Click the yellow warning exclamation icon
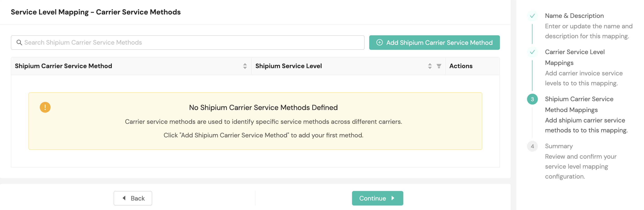Viewport: 644px width, 210px height. coord(45,107)
